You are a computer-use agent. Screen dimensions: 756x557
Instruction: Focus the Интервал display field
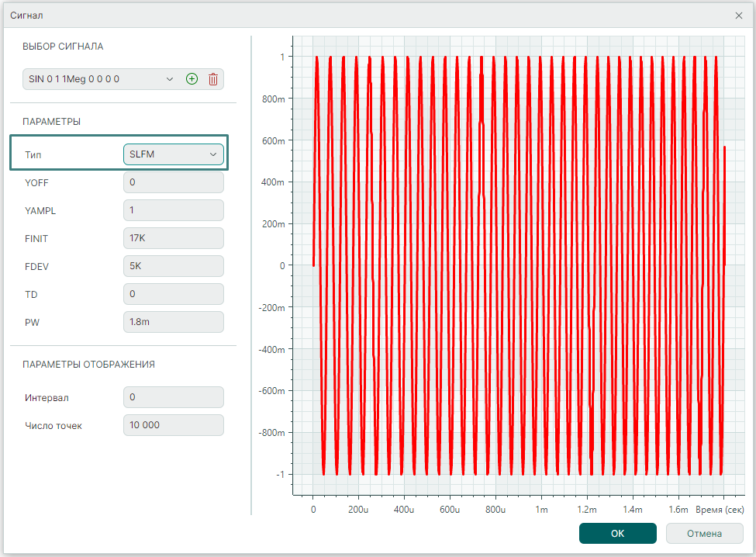[x=174, y=397]
